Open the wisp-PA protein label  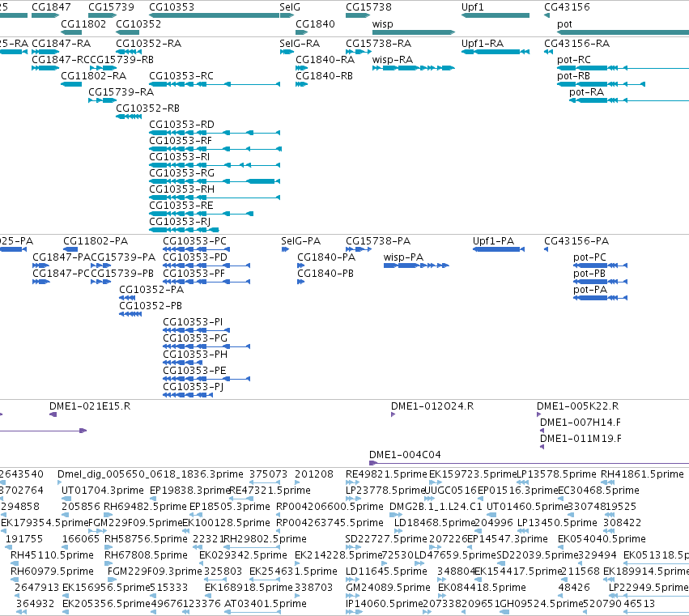403,257
